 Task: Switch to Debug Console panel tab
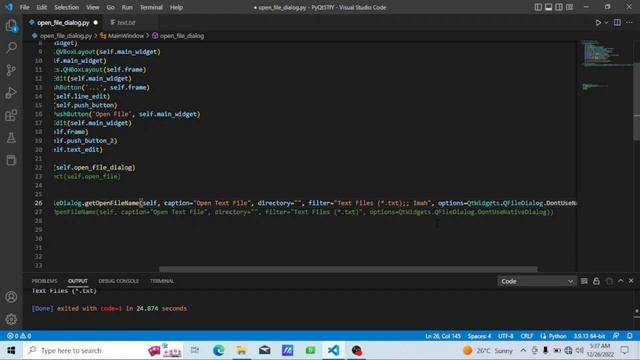pos(118,281)
